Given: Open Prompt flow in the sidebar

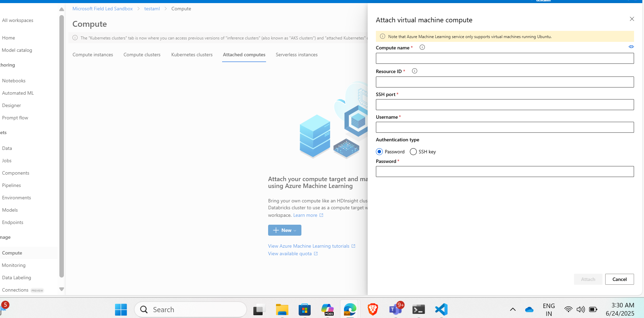Looking at the screenshot, I should (x=15, y=118).
